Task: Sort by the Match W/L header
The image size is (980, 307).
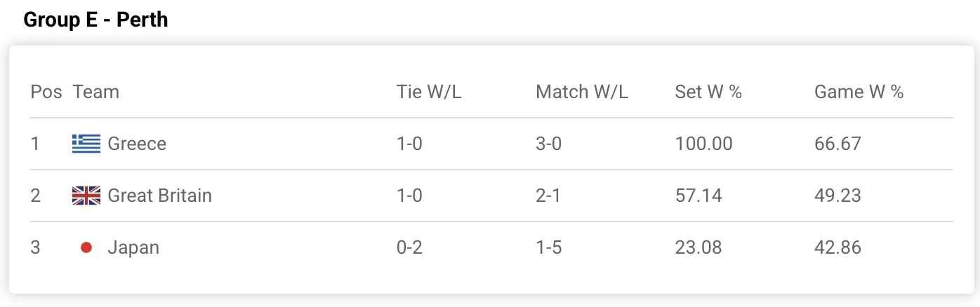Action: [x=582, y=92]
